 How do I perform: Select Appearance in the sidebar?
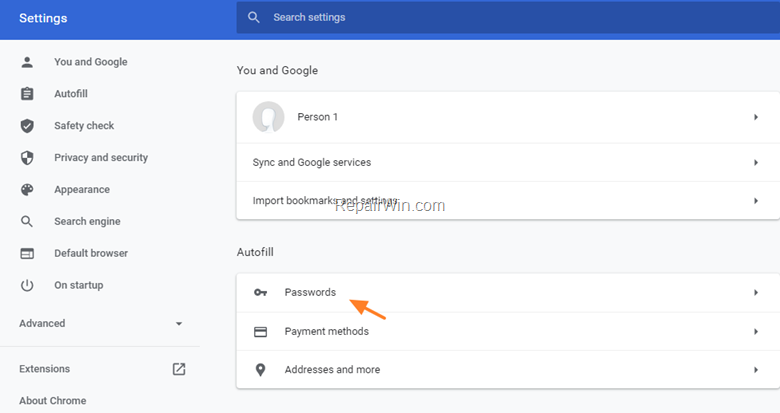(x=82, y=190)
